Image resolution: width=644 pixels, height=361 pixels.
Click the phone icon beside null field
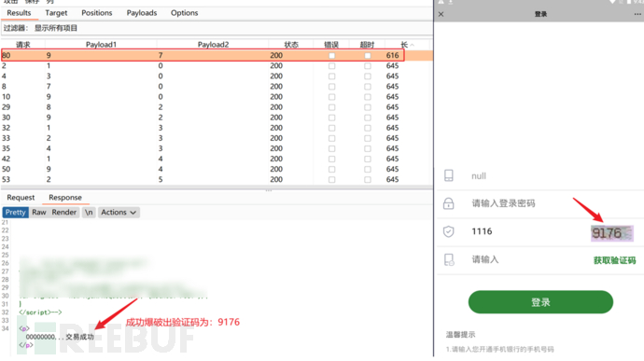point(449,175)
